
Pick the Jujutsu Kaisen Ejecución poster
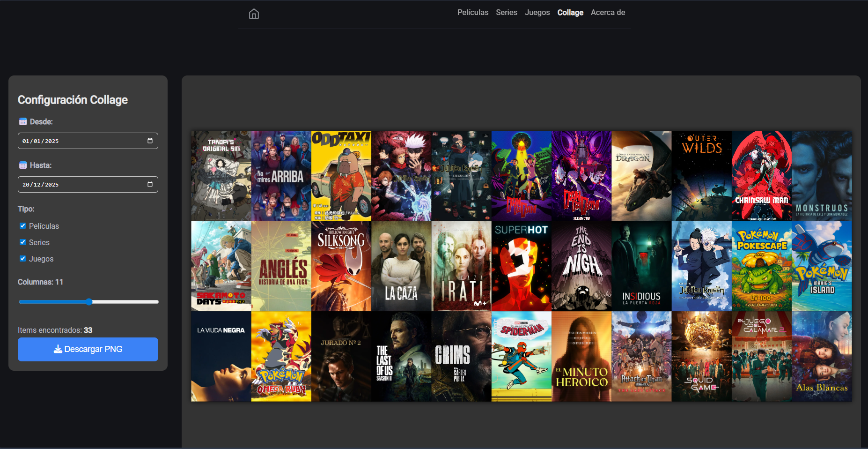pyautogui.click(x=462, y=176)
